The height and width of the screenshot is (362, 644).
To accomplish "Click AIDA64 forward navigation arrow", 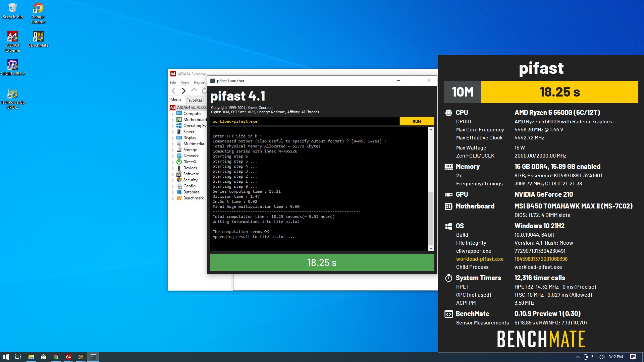I will coord(183,90).
